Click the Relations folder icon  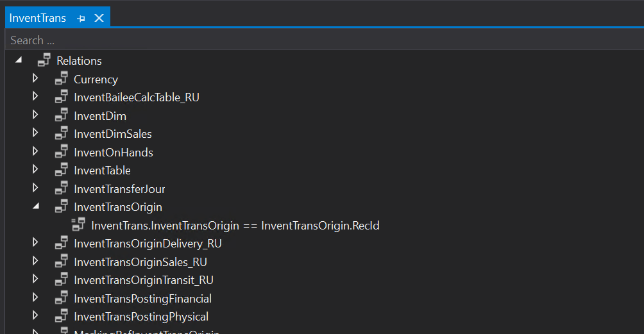(44, 61)
